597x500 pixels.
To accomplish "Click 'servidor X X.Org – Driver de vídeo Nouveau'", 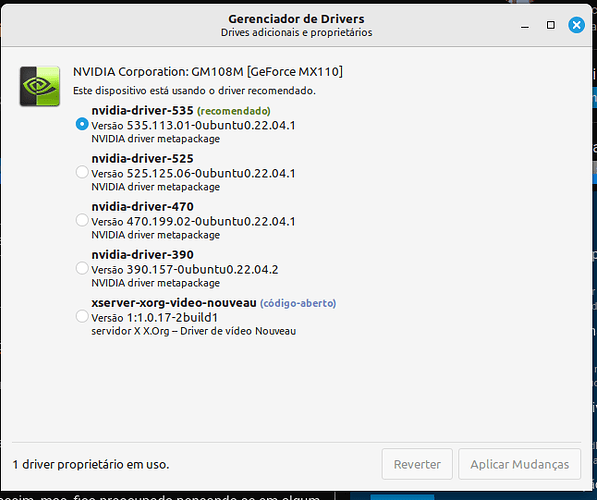I will click(193, 331).
